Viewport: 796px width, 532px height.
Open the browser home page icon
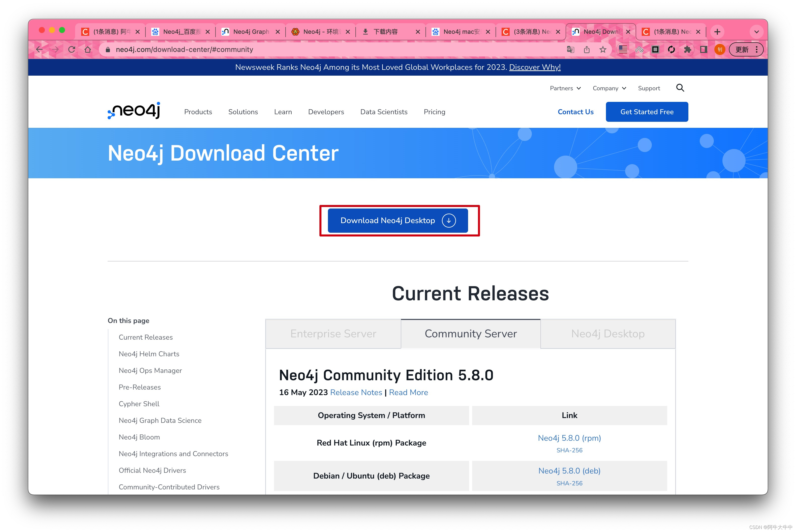click(88, 49)
